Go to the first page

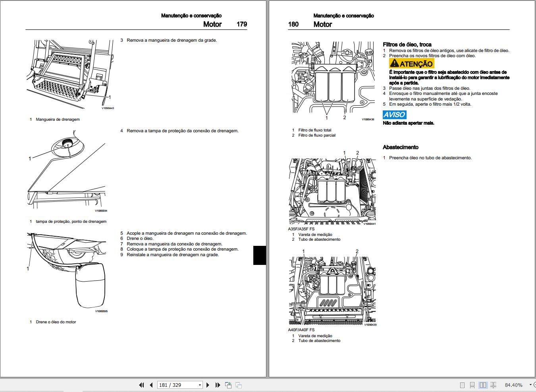pyautogui.click(x=141, y=385)
